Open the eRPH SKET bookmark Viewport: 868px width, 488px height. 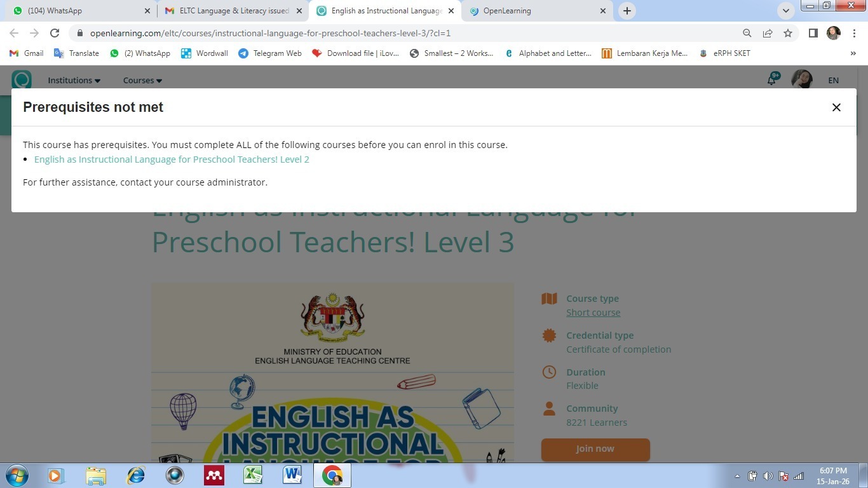pyautogui.click(x=725, y=53)
